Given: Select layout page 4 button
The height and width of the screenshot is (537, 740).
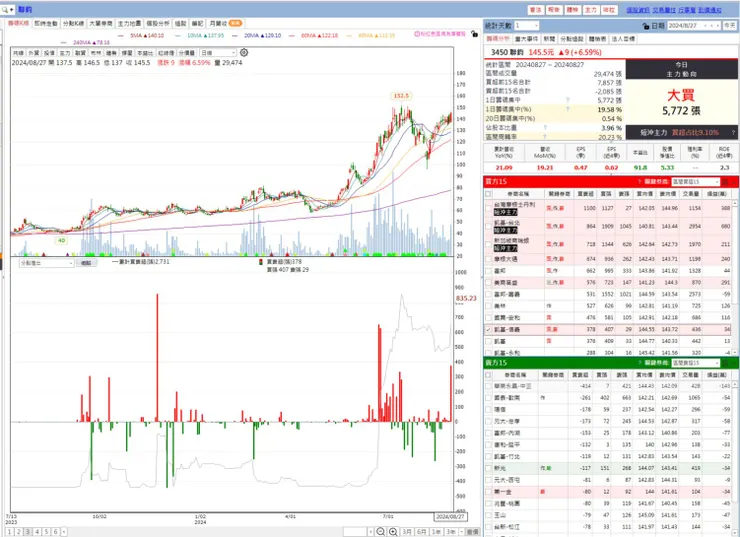Looking at the screenshot, I should [x=37, y=532].
